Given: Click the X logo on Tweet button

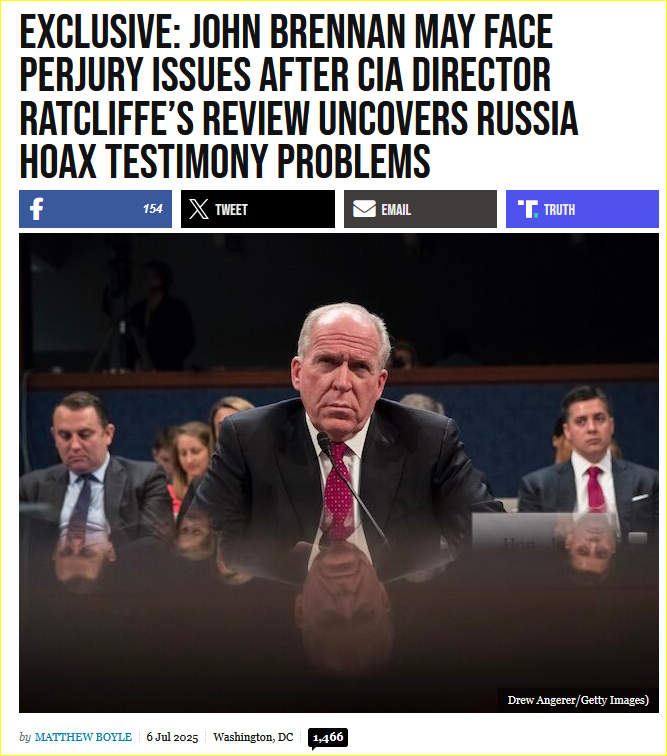Looking at the screenshot, I should pos(199,209).
